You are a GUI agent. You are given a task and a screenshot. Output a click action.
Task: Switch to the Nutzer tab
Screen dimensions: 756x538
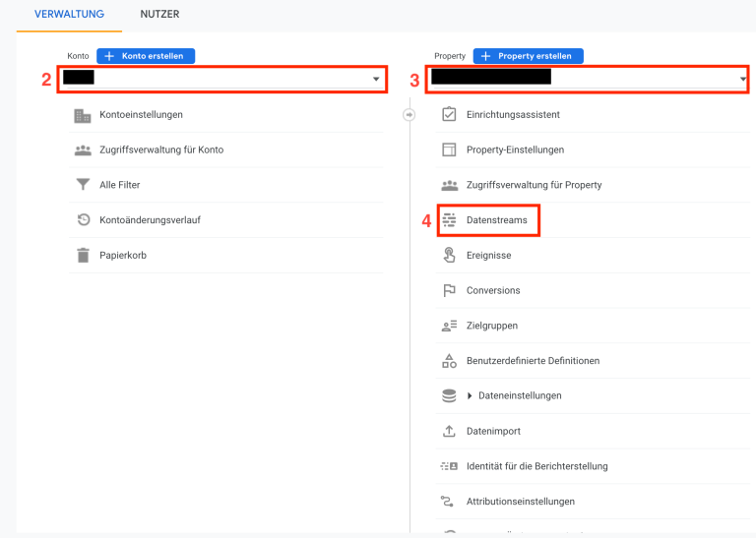pos(159,15)
